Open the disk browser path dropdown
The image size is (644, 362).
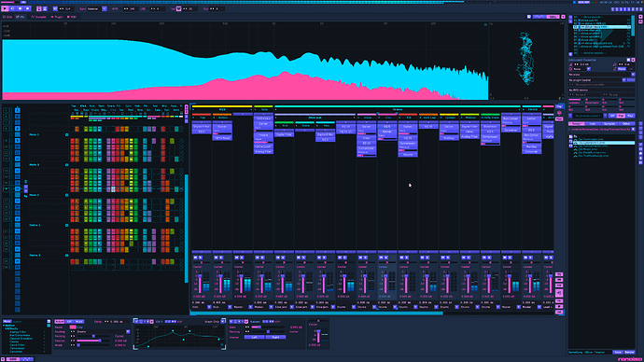click(x=633, y=130)
